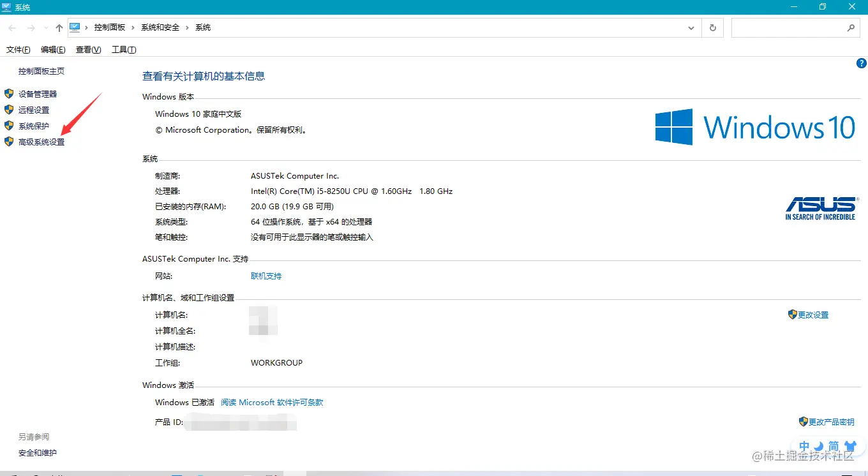This screenshot has height=476, width=868.
Task: Click shield icon next to 更改设置
Action: point(793,315)
